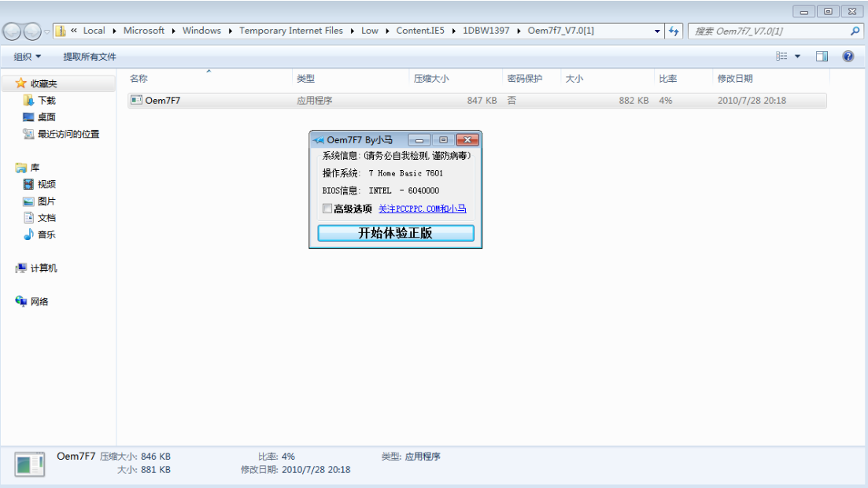Viewport: 868px width, 488px height.
Task: Click the change view icon
Action: point(781,57)
